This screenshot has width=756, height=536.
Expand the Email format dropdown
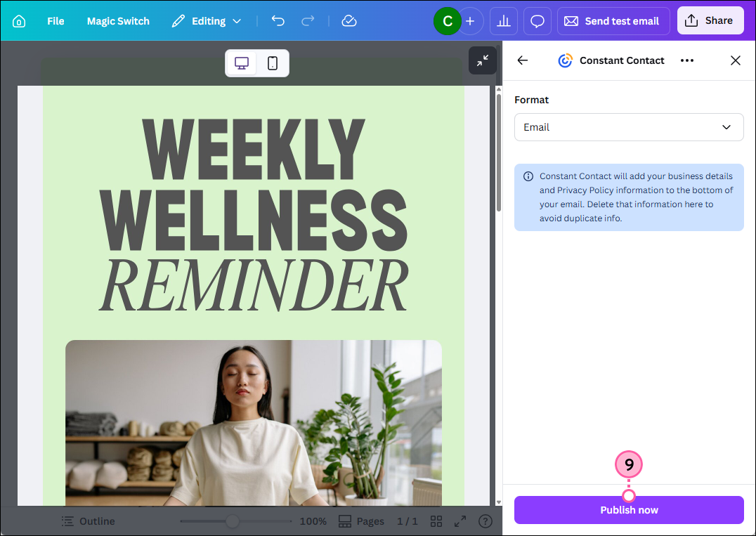click(x=629, y=127)
